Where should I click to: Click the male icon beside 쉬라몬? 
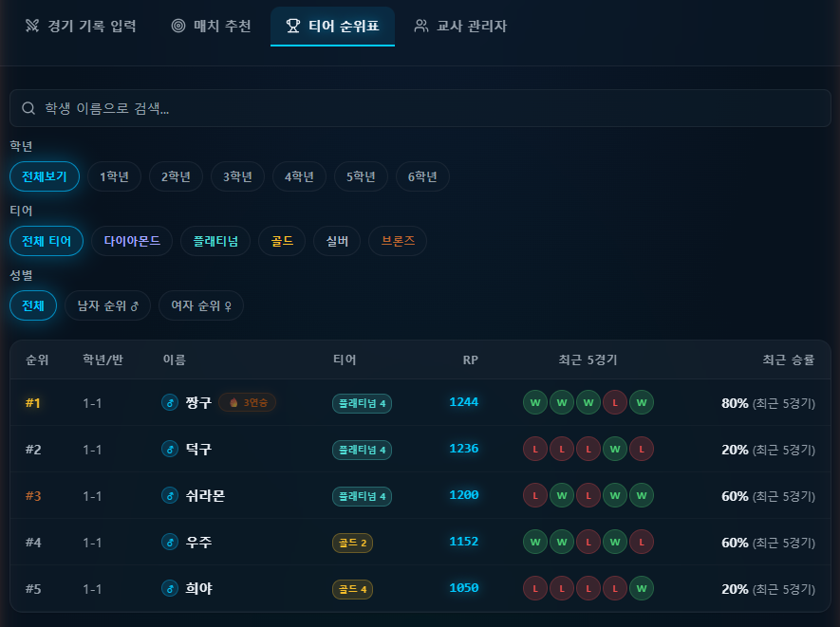[170, 495]
